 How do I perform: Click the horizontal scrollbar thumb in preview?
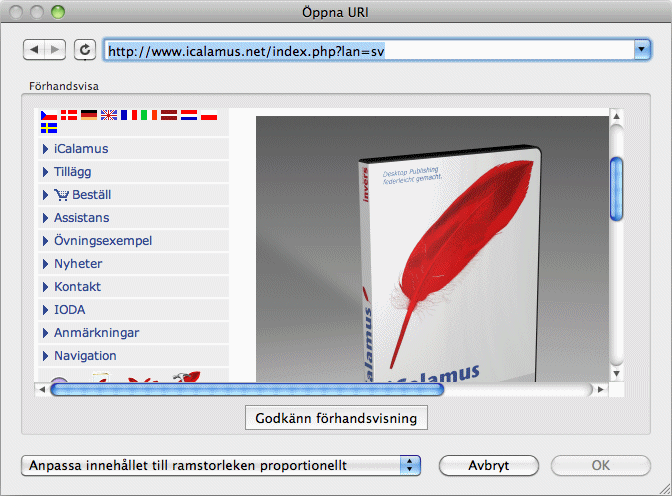coord(247,389)
